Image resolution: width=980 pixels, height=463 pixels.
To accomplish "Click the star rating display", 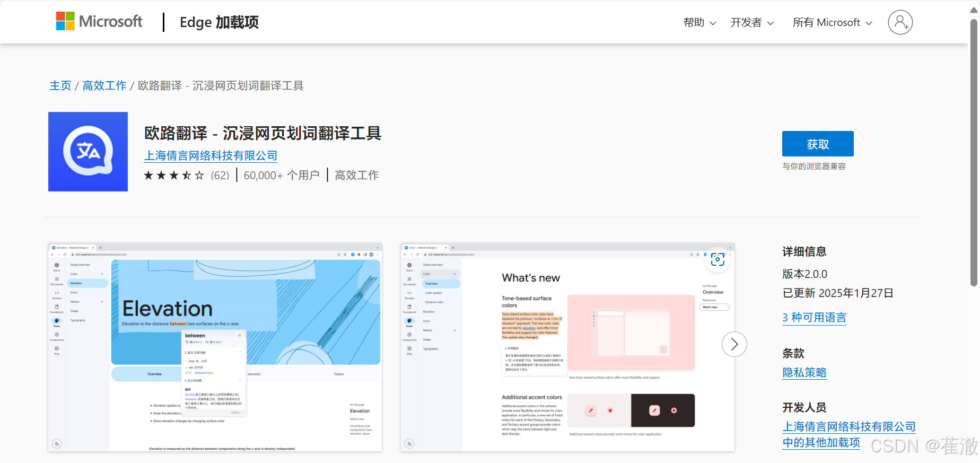I will 174,175.
